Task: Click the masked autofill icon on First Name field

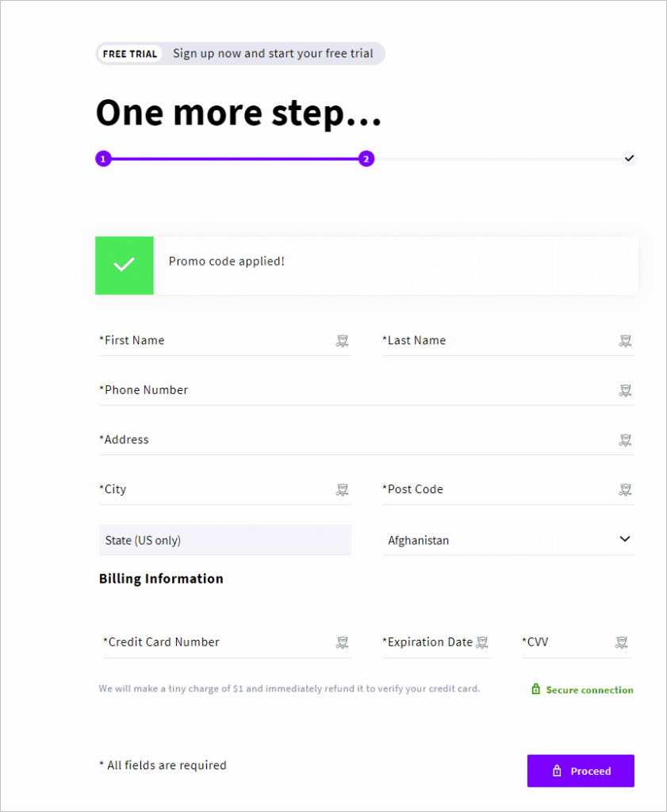Action: pos(342,340)
